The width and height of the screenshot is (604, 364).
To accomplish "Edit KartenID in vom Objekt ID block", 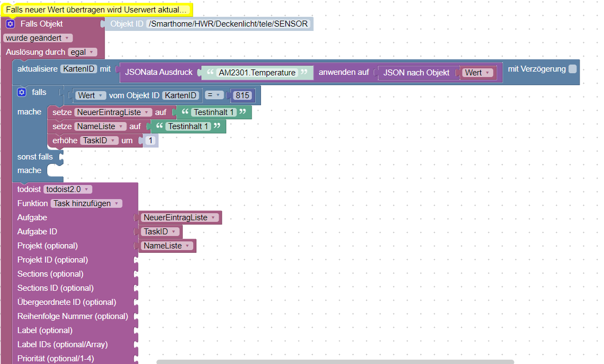I will tap(180, 95).
